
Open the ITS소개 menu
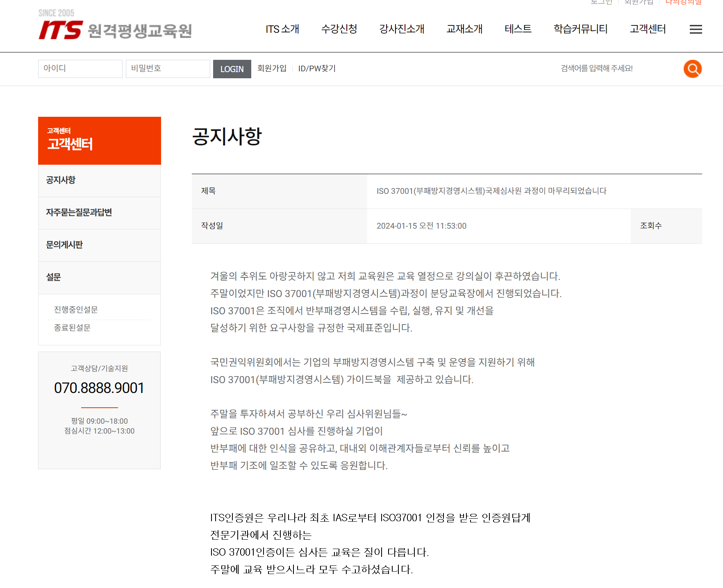282,29
